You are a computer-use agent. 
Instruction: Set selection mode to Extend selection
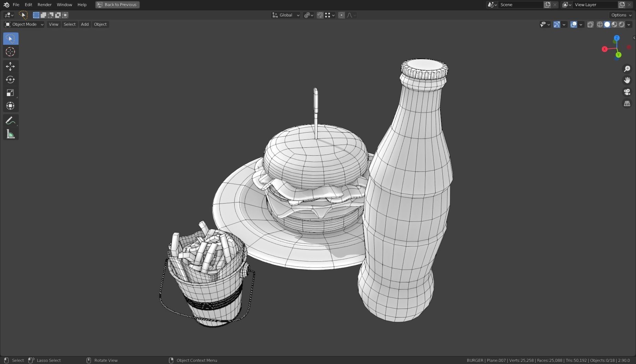(x=43, y=15)
